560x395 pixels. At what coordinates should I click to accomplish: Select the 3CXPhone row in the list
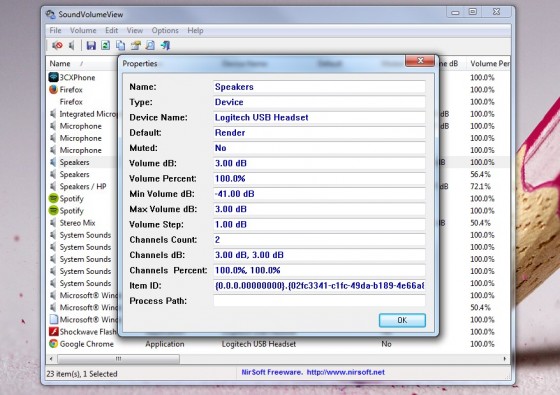click(x=77, y=78)
